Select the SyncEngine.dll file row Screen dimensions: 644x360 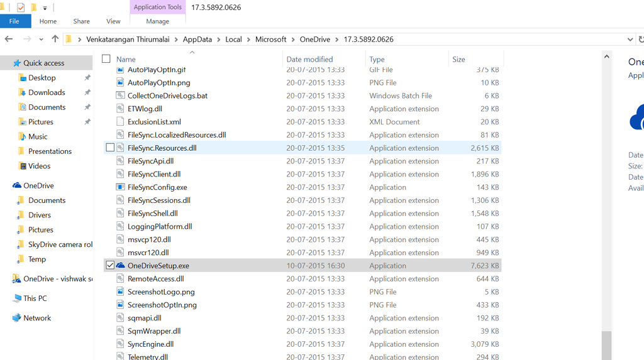pos(303,344)
